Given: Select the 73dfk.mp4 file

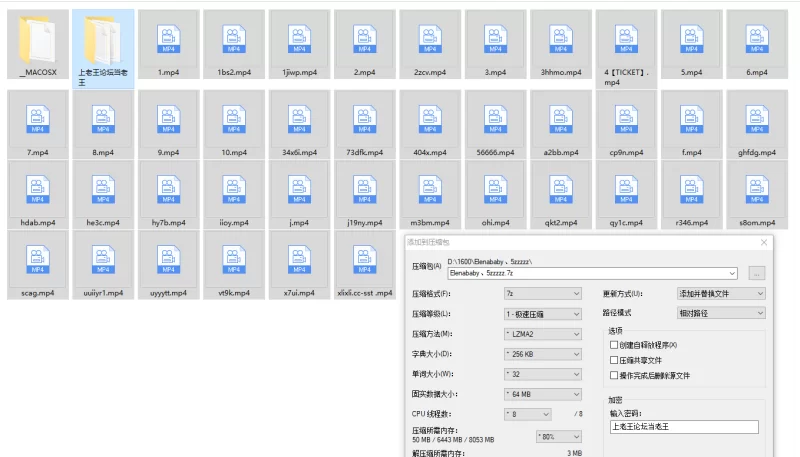Looking at the screenshot, I should point(364,124).
